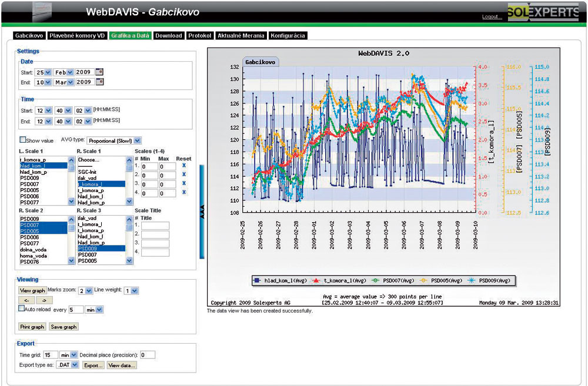Click the Save graph button

pos(63,327)
